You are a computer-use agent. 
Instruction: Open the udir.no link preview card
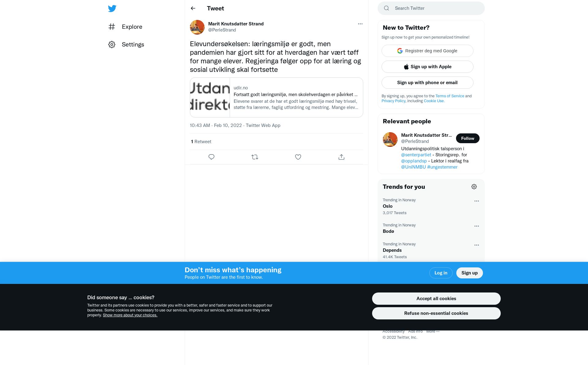(x=277, y=97)
